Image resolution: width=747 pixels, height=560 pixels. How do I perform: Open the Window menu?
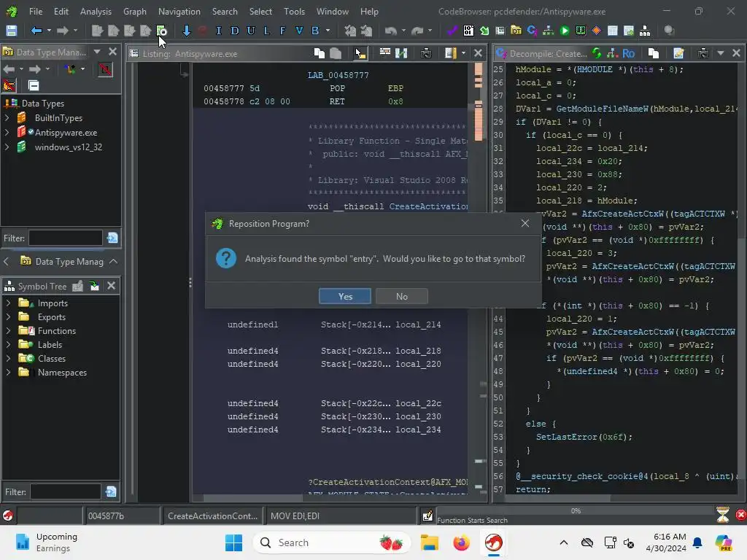point(333,12)
